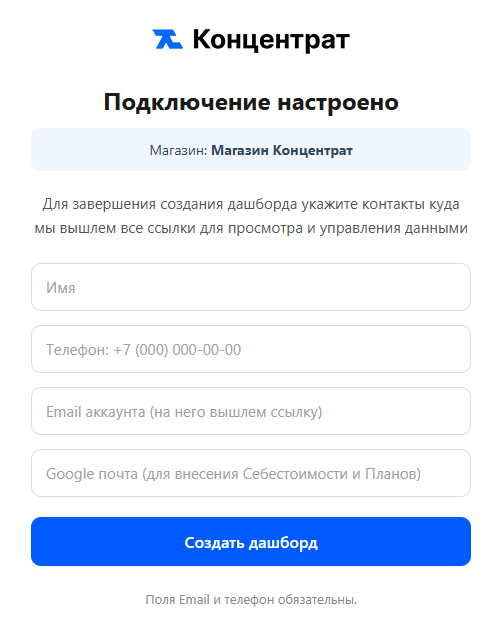
Task: Click the Концентрат brand name text
Action: (271, 40)
